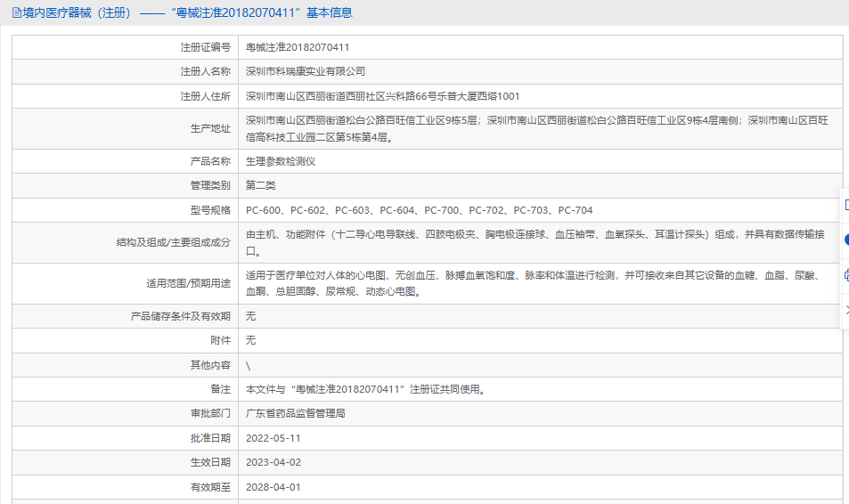Click the effective date 2023-04-02

click(273, 462)
